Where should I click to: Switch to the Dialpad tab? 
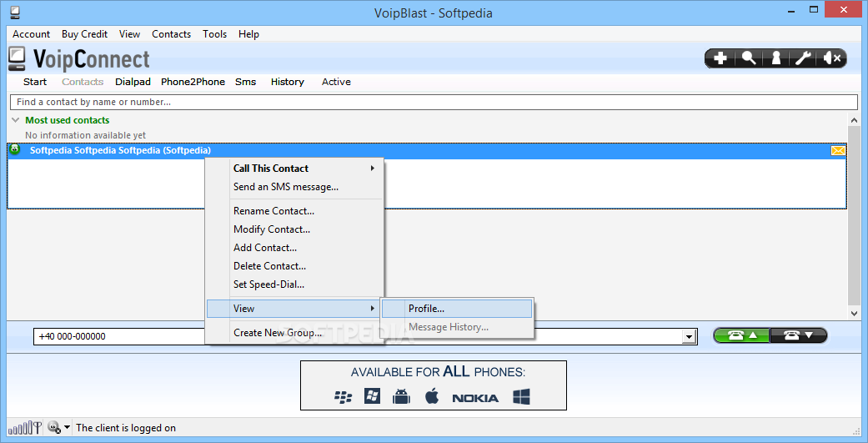pos(133,82)
